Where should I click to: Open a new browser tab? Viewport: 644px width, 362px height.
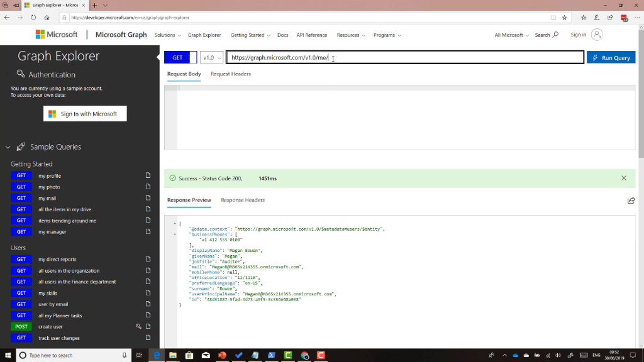(x=94, y=5)
